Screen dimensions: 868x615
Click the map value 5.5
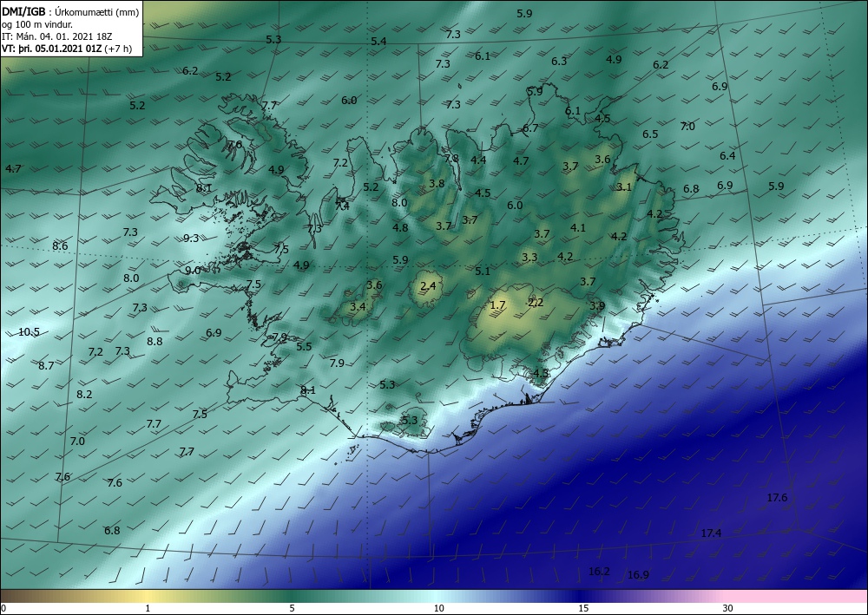[x=305, y=347]
